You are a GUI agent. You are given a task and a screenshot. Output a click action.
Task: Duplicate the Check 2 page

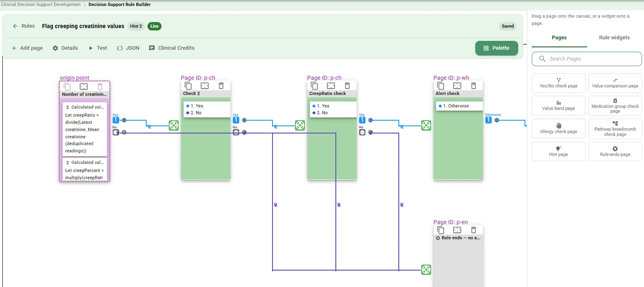188,86
